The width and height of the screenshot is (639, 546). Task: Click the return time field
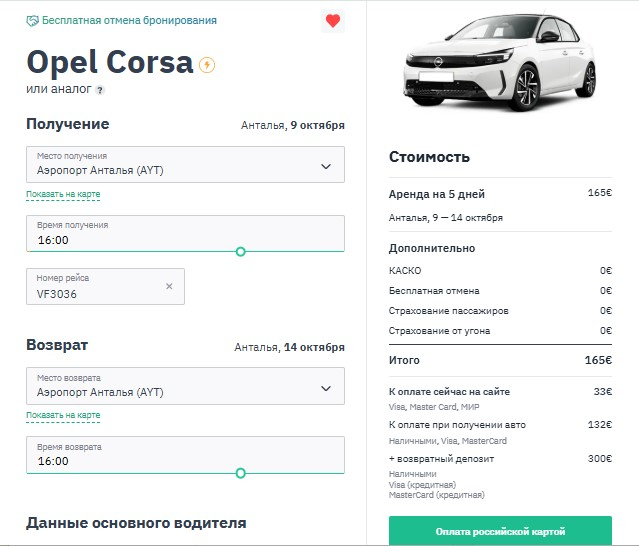coord(130,461)
